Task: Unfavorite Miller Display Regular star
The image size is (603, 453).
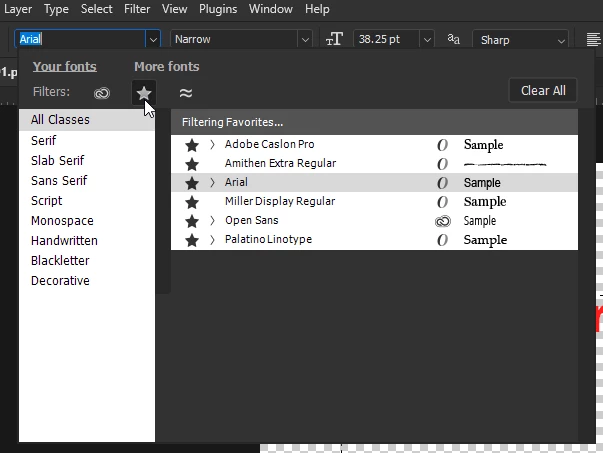Action: coord(192,202)
